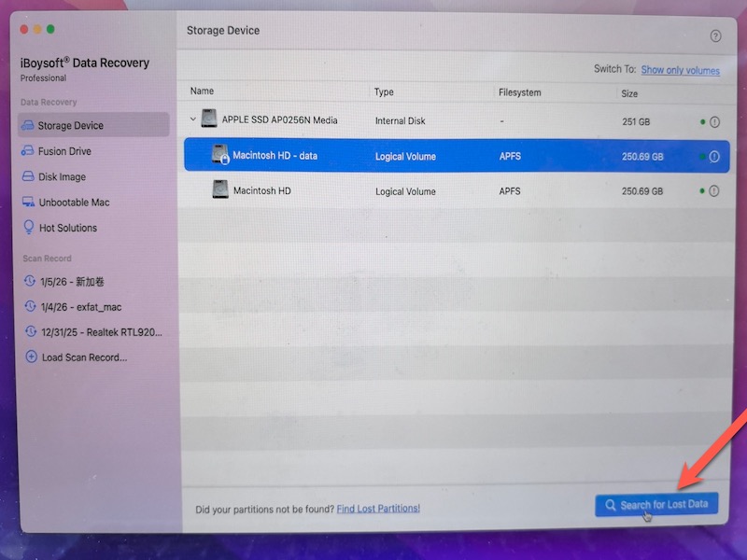Switch to Show only volumes view

pyautogui.click(x=679, y=70)
